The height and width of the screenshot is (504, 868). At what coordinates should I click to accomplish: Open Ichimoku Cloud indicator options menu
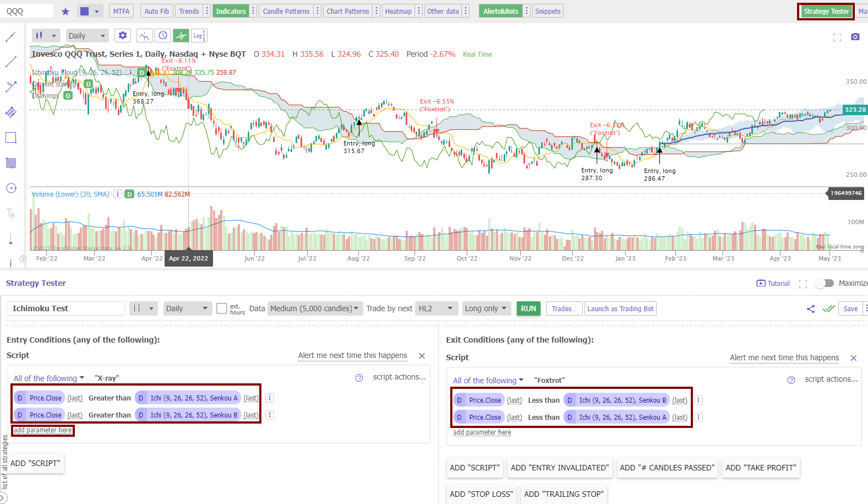click(x=130, y=73)
